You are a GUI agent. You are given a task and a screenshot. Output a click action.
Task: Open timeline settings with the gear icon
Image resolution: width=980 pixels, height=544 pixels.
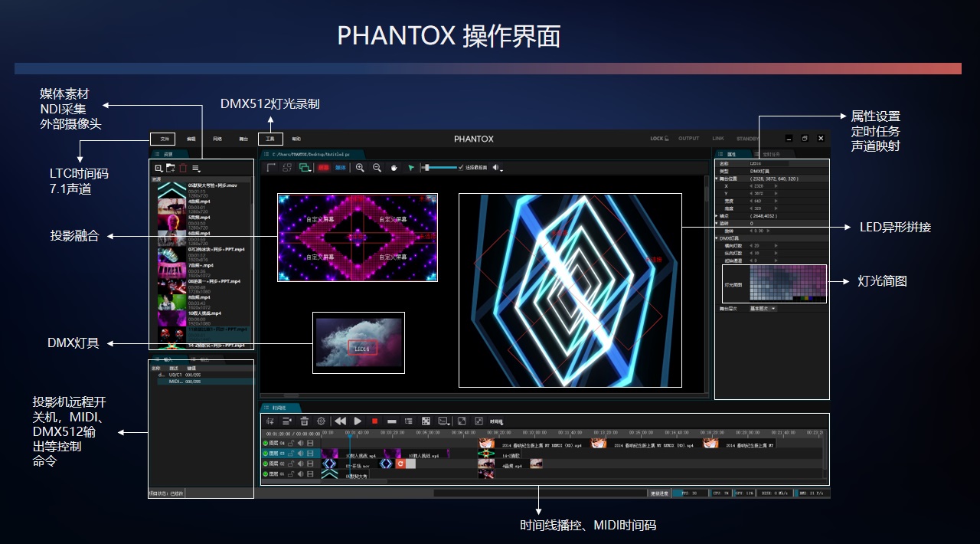point(321,421)
